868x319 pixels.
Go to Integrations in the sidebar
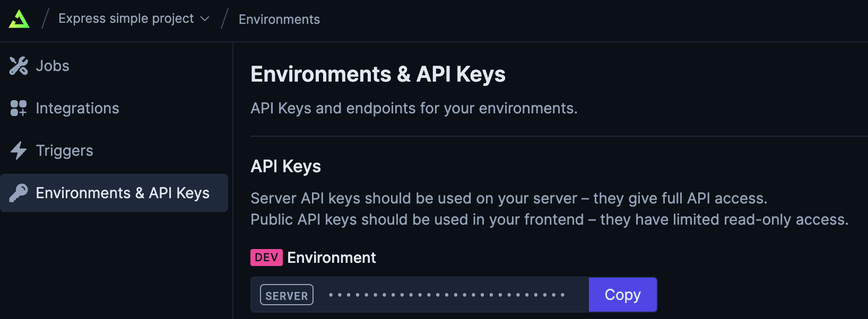click(77, 108)
